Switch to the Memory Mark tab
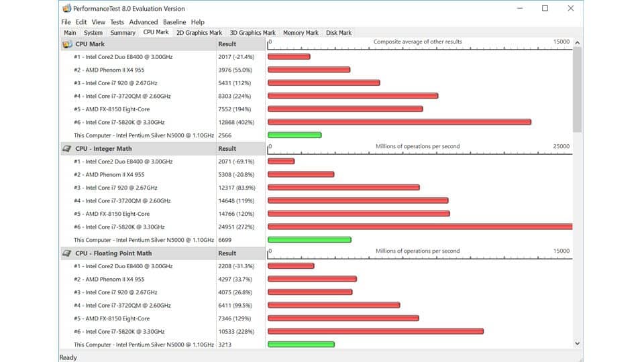Viewport: 644px width, 362px height. pyautogui.click(x=301, y=33)
